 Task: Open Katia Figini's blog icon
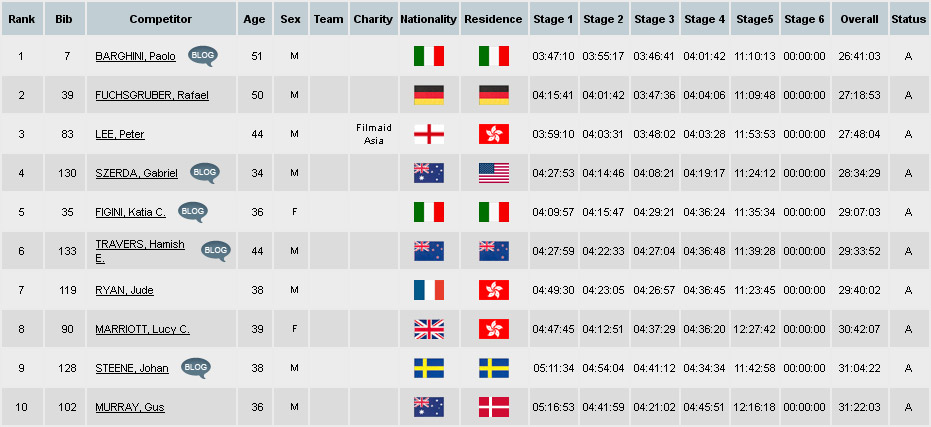pyautogui.click(x=193, y=211)
